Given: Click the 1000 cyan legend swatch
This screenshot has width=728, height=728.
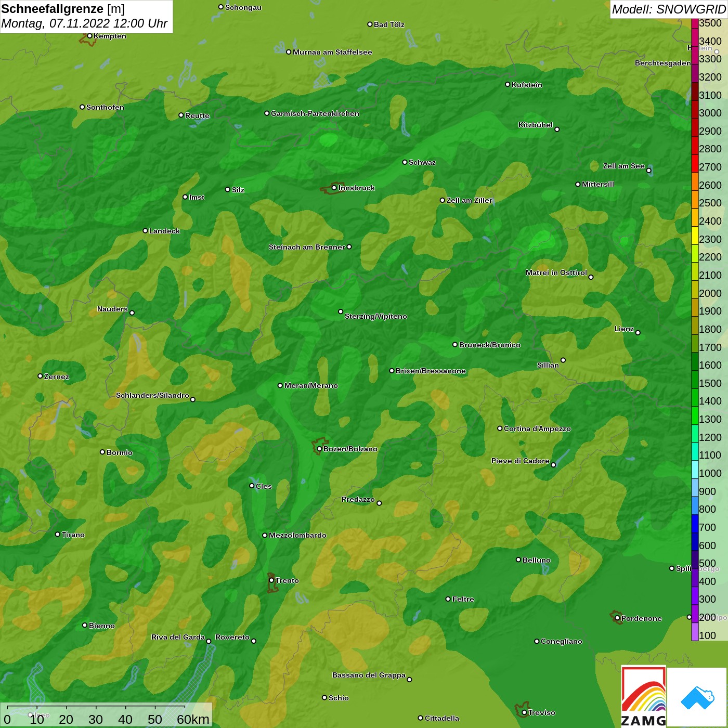Looking at the screenshot, I should click(x=695, y=469).
